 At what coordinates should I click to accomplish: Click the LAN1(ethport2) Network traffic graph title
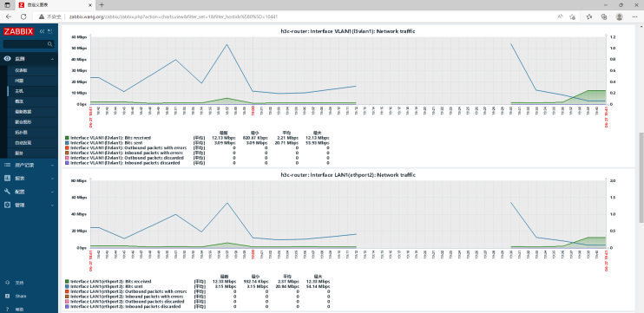348,175
